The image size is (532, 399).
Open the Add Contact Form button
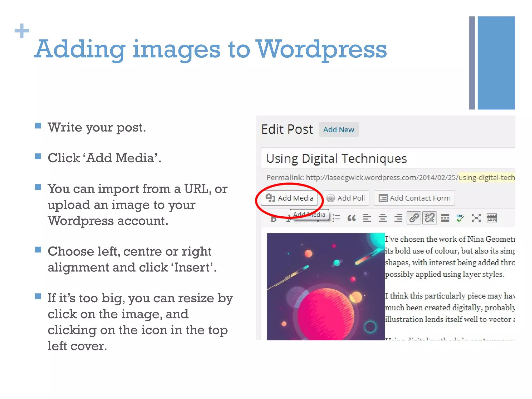tap(414, 198)
